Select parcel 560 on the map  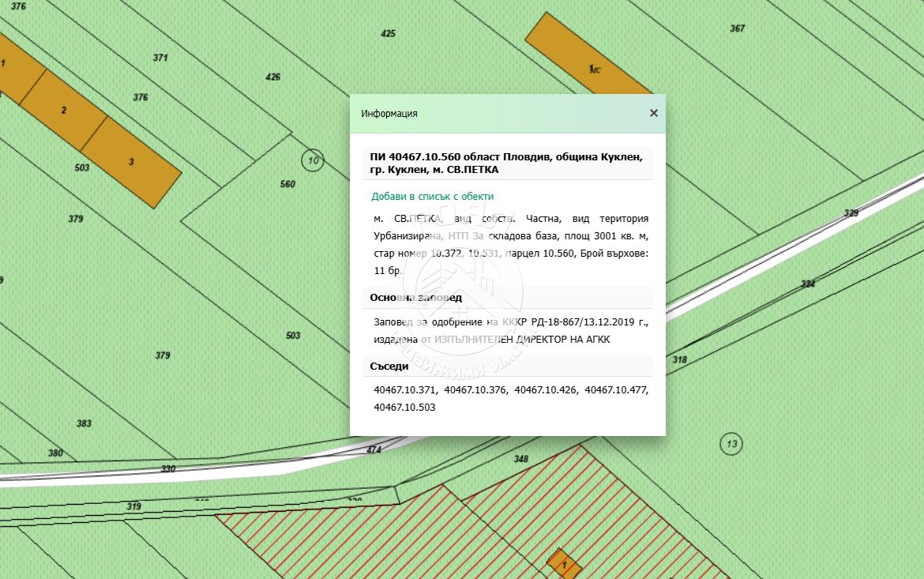(x=287, y=184)
